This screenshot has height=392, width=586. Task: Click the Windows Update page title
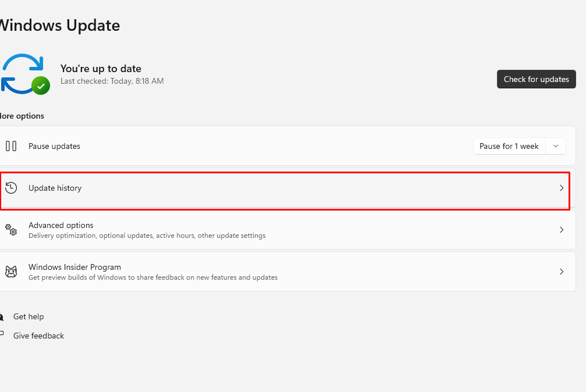59,26
